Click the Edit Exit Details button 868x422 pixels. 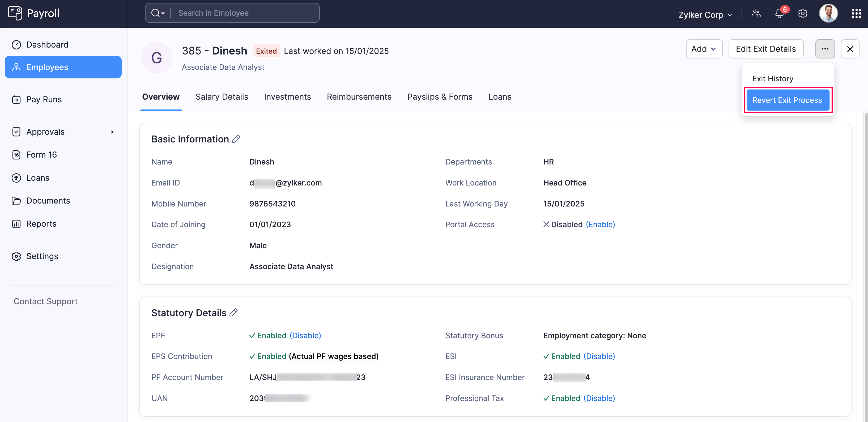tap(765, 49)
